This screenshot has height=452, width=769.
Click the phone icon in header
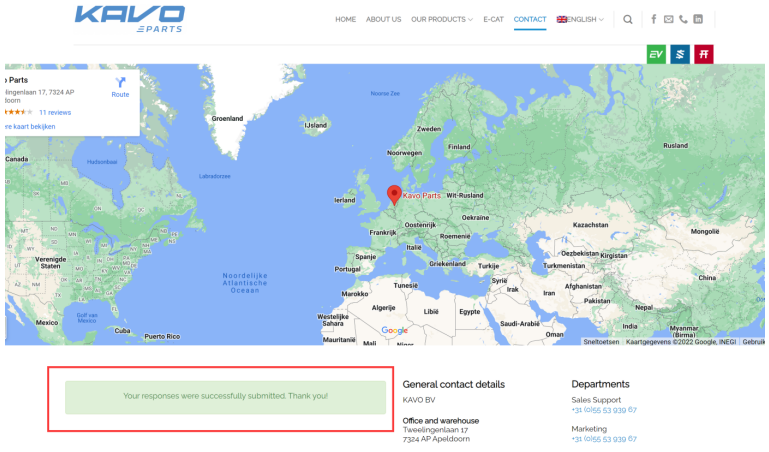pyautogui.click(x=683, y=19)
